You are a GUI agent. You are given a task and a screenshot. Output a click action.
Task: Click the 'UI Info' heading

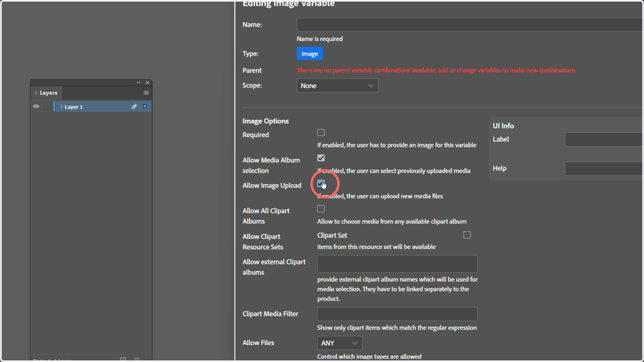(503, 126)
